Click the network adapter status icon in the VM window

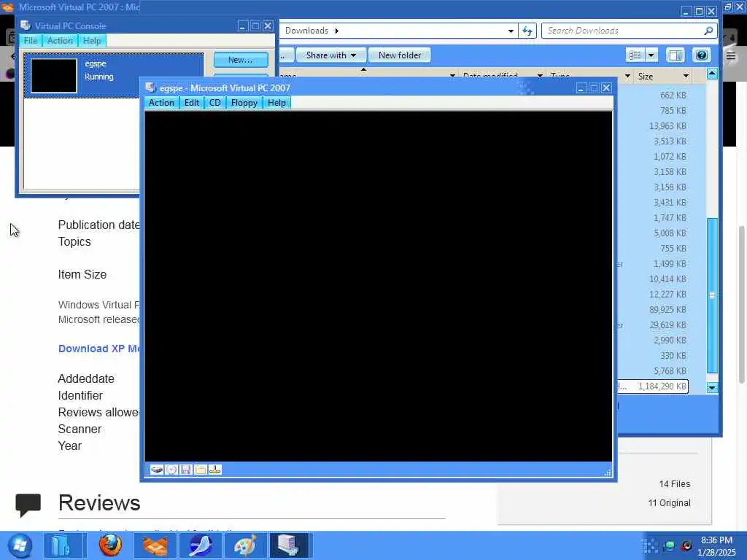(x=215, y=470)
